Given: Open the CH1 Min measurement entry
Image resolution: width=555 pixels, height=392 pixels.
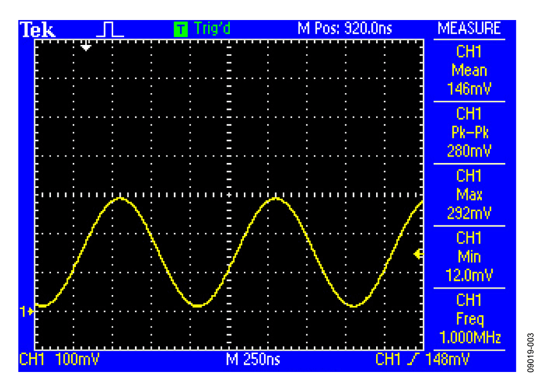Looking at the screenshot, I should [x=469, y=257].
